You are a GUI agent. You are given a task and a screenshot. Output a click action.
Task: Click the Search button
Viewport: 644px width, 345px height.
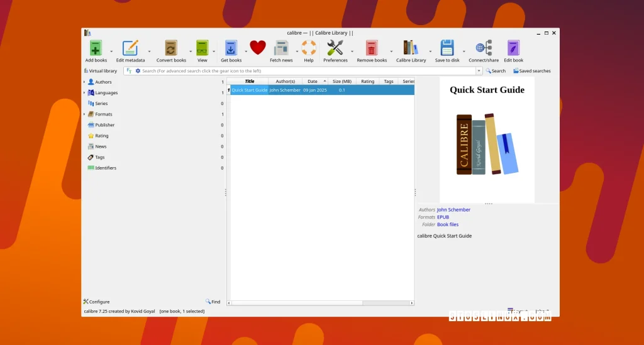coord(496,70)
